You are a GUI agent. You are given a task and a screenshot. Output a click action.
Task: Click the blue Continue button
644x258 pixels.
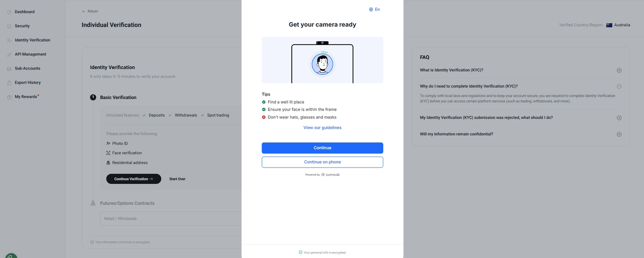pyautogui.click(x=322, y=148)
